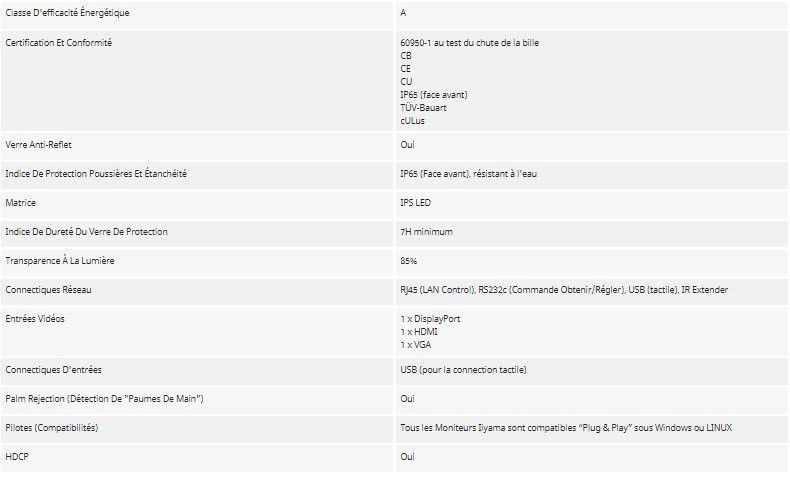Image resolution: width=790 pixels, height=483 pixels.
Task: Click the 'Certification Et Conformité' label
Action: point(59,42)
